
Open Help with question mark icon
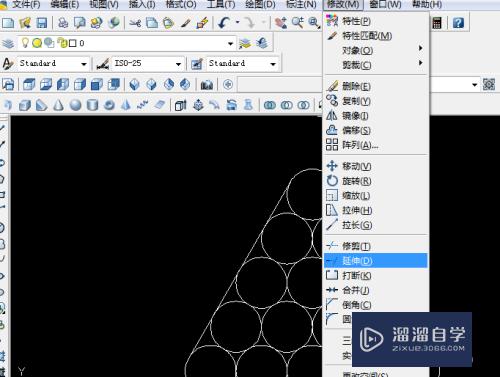pyautogui.click(x=458, y=23)
